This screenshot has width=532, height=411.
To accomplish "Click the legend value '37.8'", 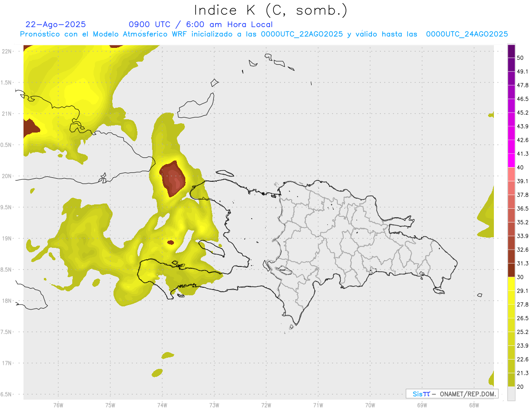I will point(523,195).
